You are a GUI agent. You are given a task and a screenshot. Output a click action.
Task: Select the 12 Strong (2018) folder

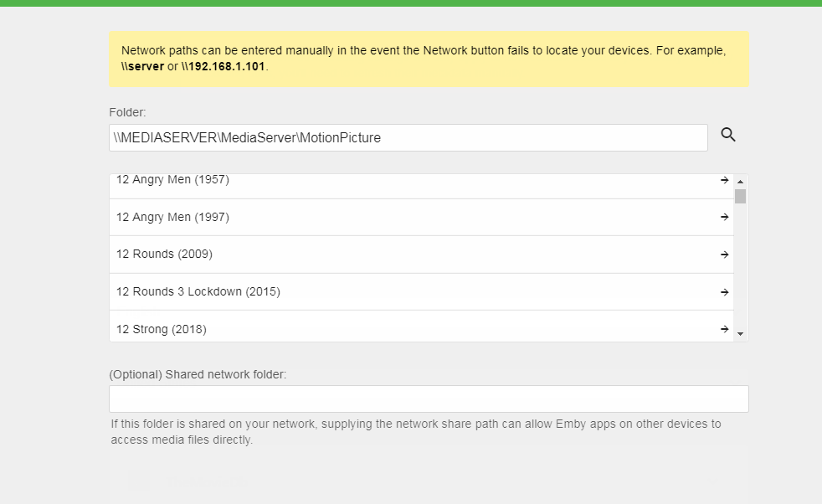coord(161,329)
